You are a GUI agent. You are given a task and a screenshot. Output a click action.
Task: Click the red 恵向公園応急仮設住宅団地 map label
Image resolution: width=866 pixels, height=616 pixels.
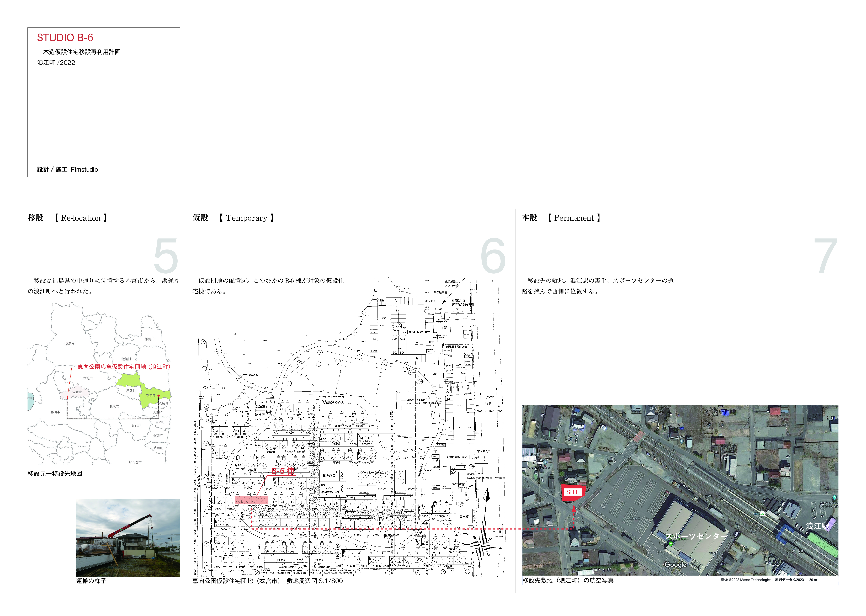[x=124, y=367]
